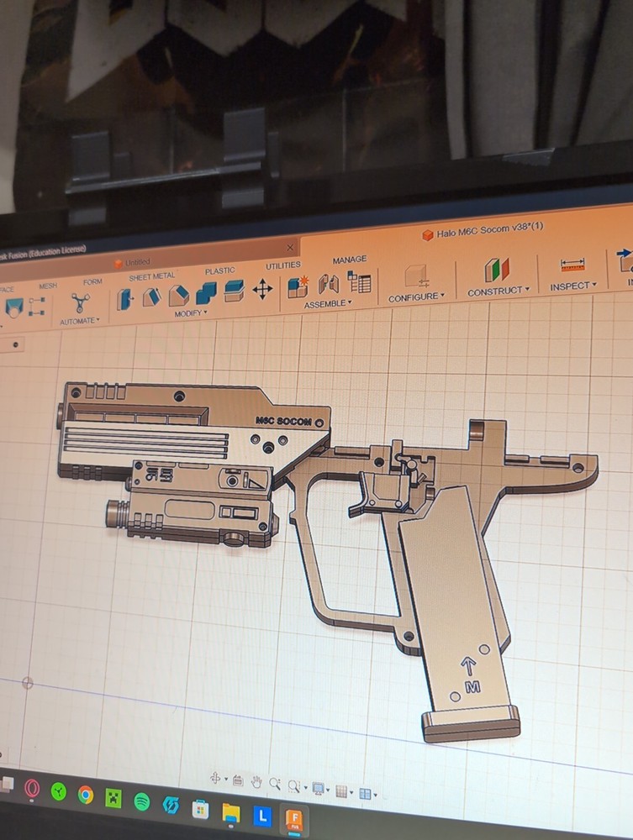Screen dimensions: 633x840
Task: Click the origin point circle on grid
Action: click(28, 682)
